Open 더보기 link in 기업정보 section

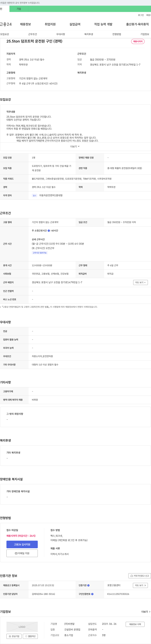146,612
